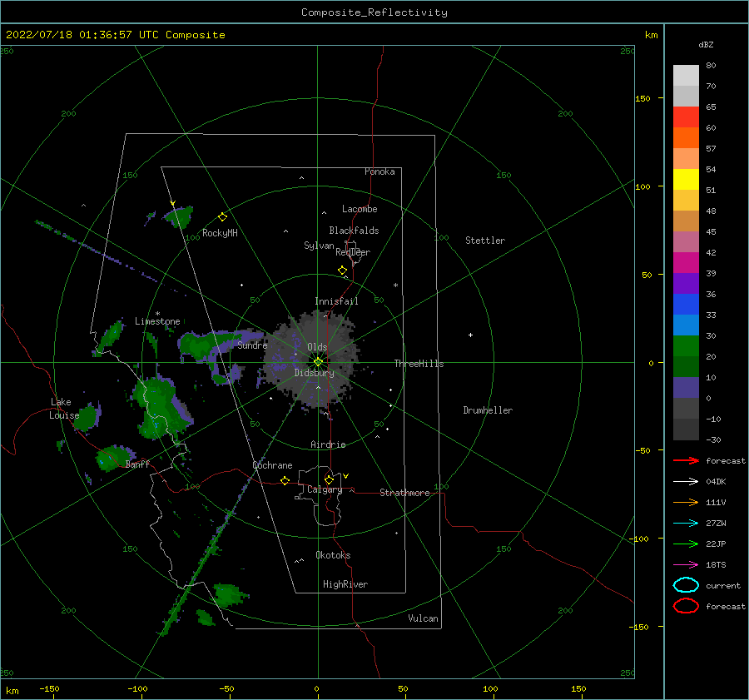Viewport: 749px width, 700px height.
Task: Click the Sylvan label
Action: [319, 246]
